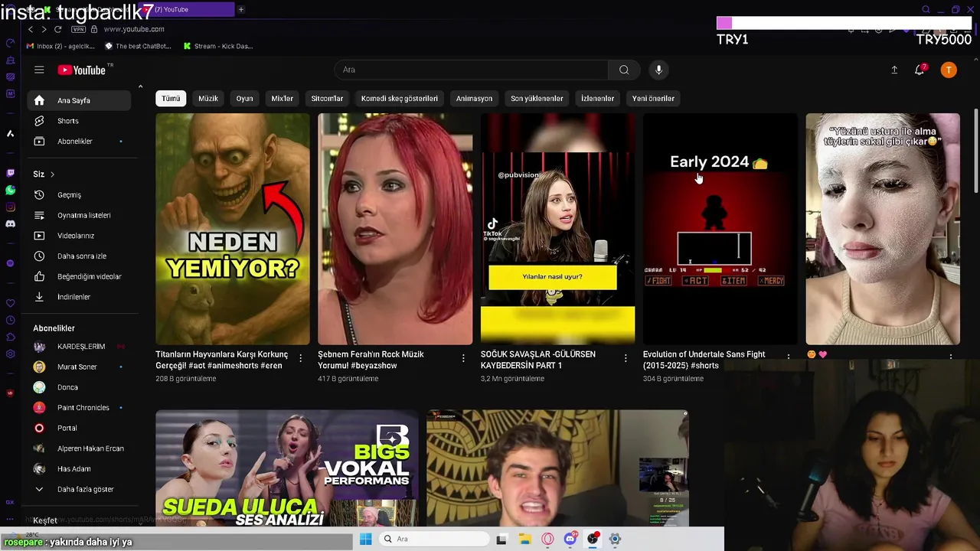This screenshot has width=980, height=551.
Task: Select the Sitcomlar filter chip
Action: (327, 98)
